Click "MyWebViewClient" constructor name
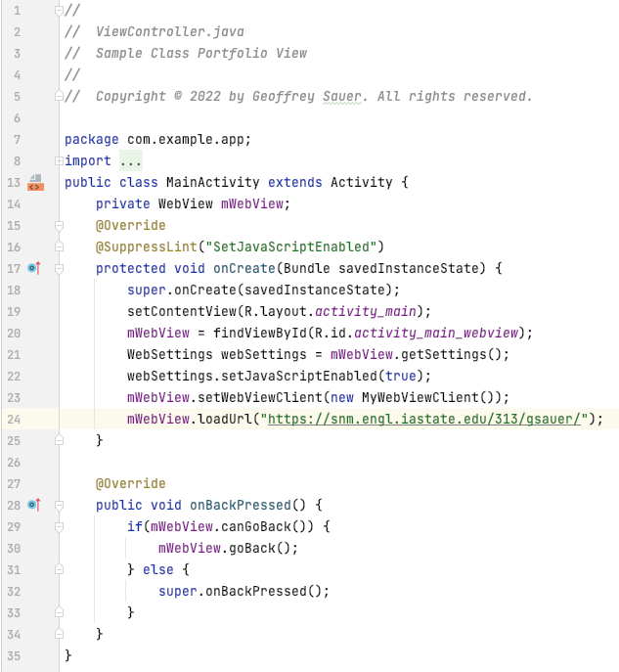 (420, 397)
